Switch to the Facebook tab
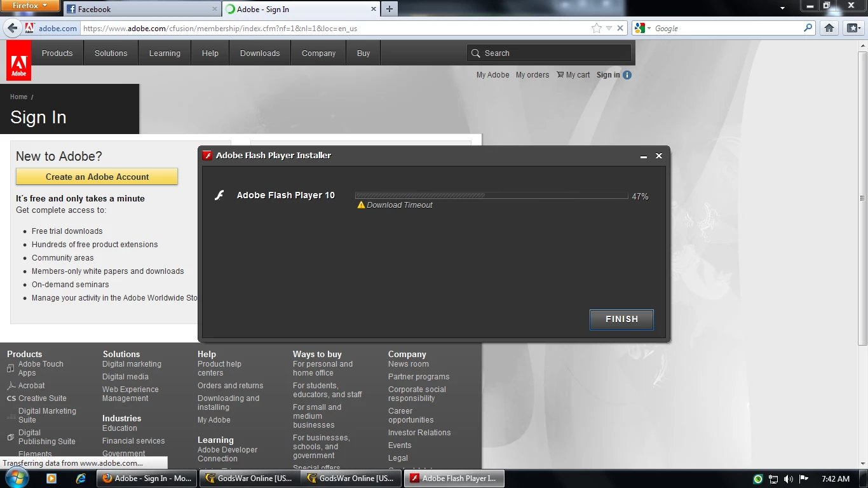868x488 pixels. [x=141, y=9]
